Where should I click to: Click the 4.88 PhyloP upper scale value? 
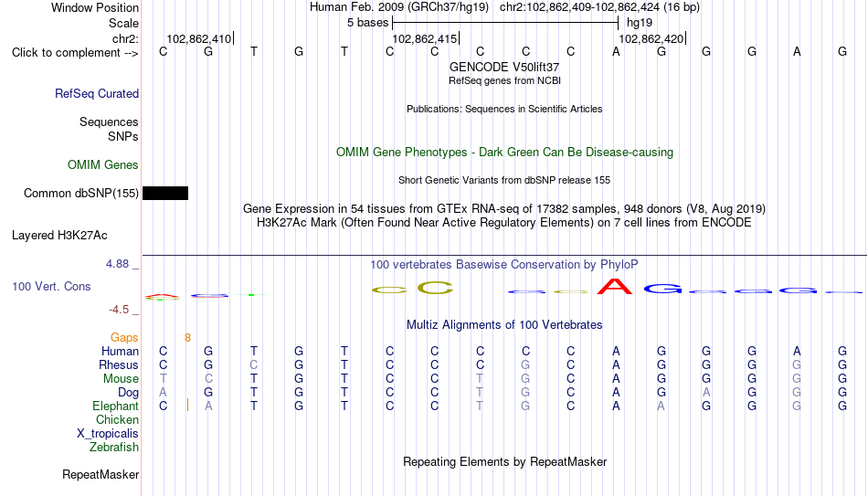point(117,264)
